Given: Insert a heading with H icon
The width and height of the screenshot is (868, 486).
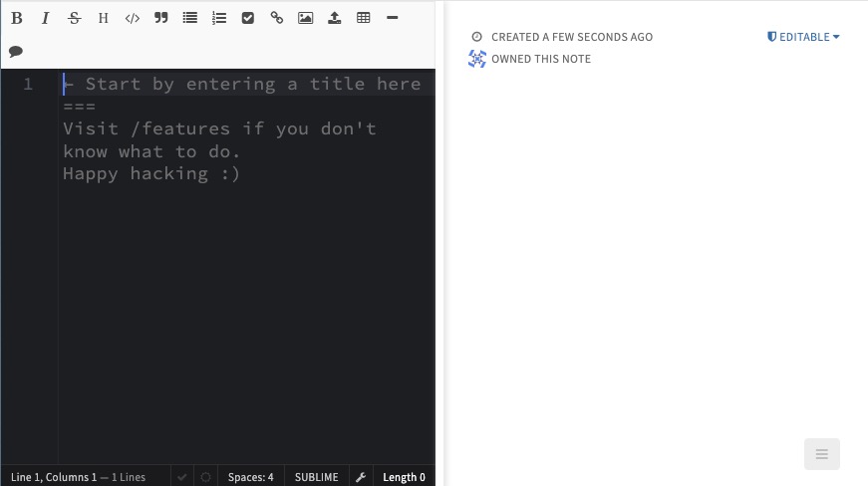Looking at the screenshot, I should [103, 18].
